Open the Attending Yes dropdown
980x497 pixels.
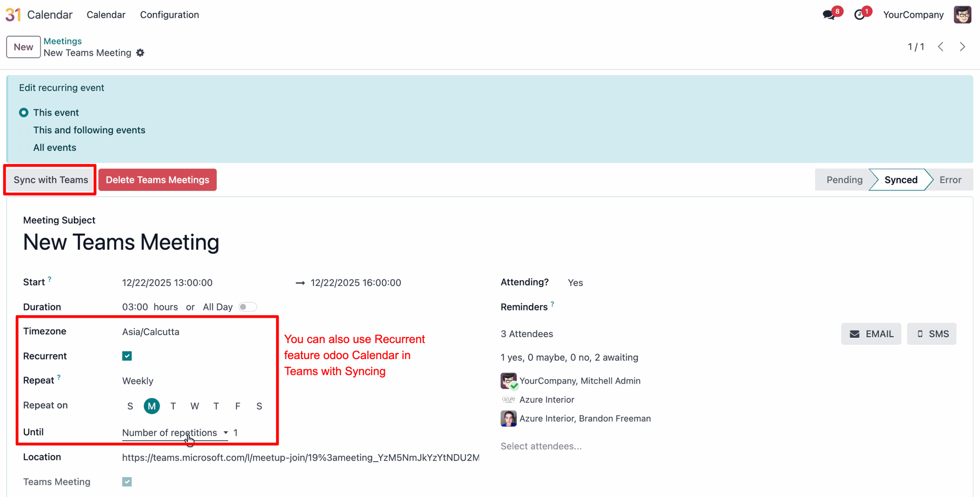point(575,282)
